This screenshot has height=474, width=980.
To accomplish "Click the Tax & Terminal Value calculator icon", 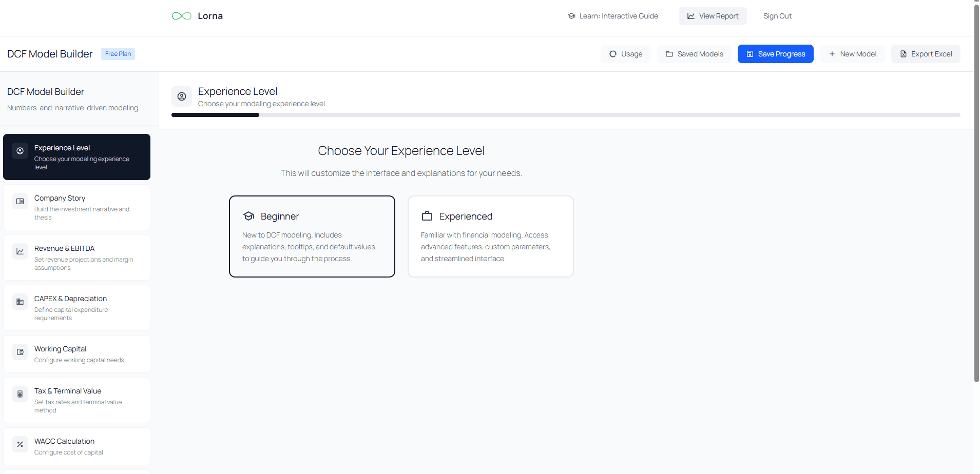I will pyautogui.click(x=20, y=394).
